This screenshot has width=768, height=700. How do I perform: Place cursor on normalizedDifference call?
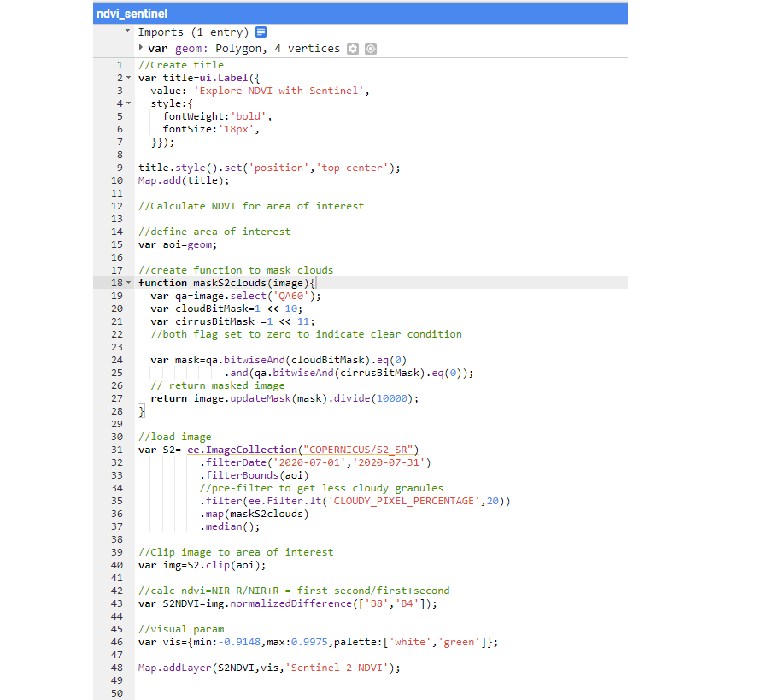291,603
